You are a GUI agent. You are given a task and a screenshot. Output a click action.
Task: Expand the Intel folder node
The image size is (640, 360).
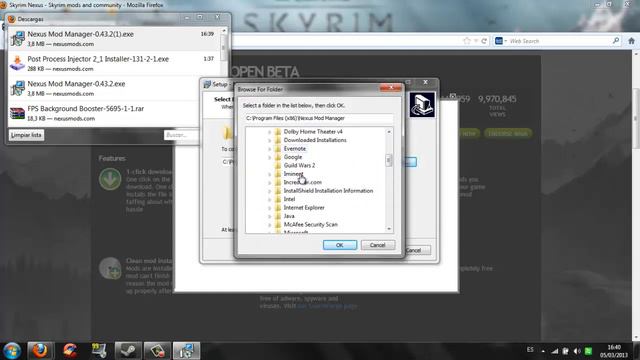coord(269,199)
